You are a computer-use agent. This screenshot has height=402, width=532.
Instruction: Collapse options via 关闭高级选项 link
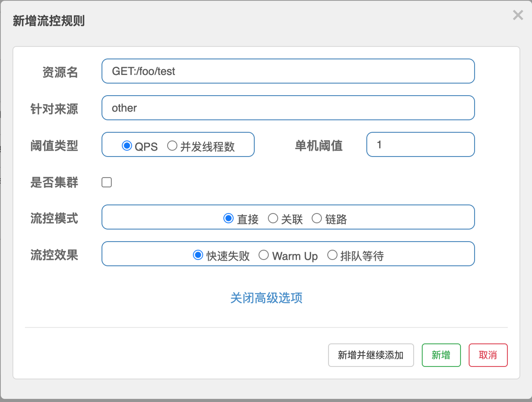click(266, 298)
